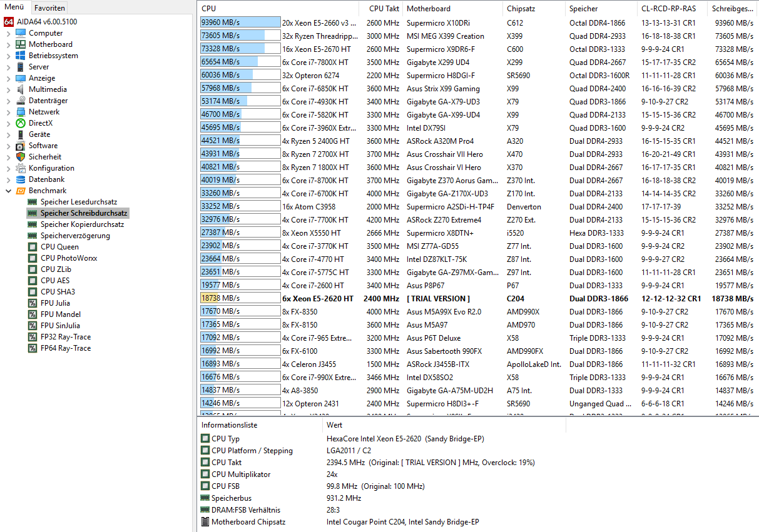Image resolution: width=759 pixels, height=532 pixels.
Task: Select the 8x Ryzen 7 2700X HT row
Action: (x=478, y=154)
